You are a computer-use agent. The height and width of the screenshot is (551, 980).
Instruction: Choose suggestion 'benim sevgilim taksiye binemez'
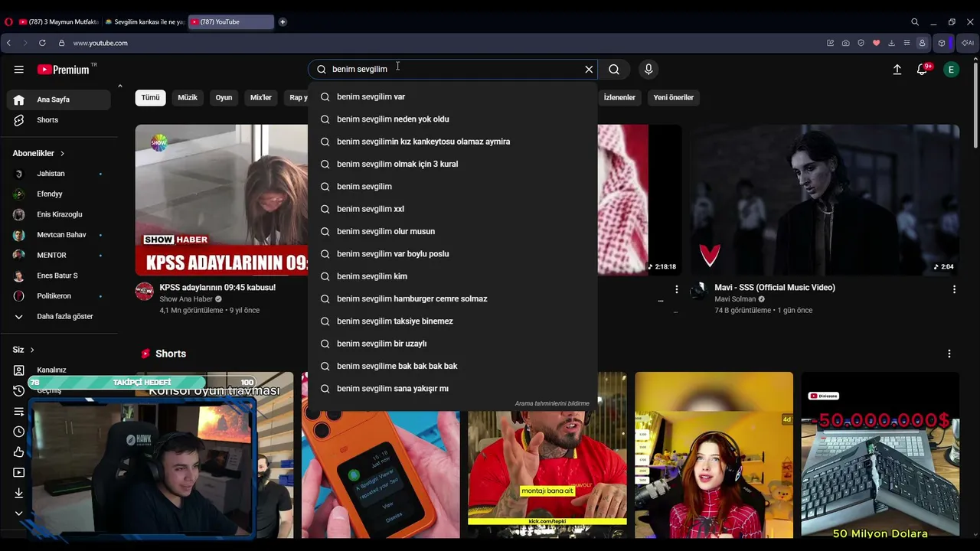(452, 321)
